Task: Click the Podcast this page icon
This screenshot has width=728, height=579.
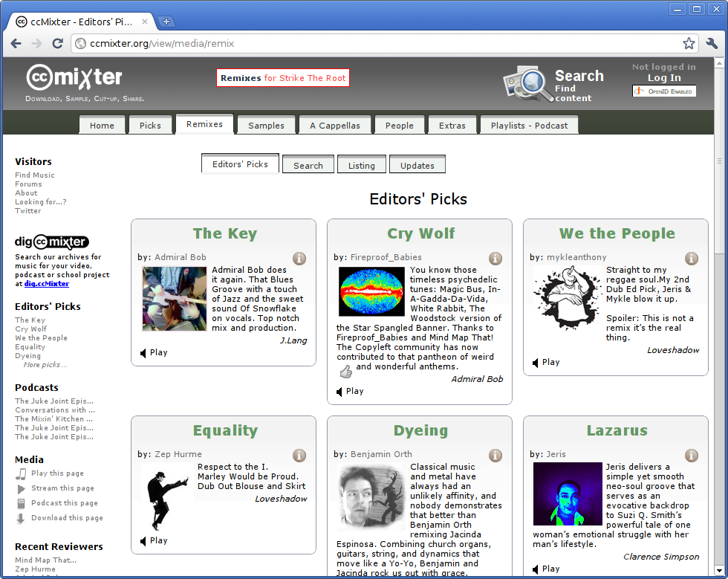Action: 21,503
